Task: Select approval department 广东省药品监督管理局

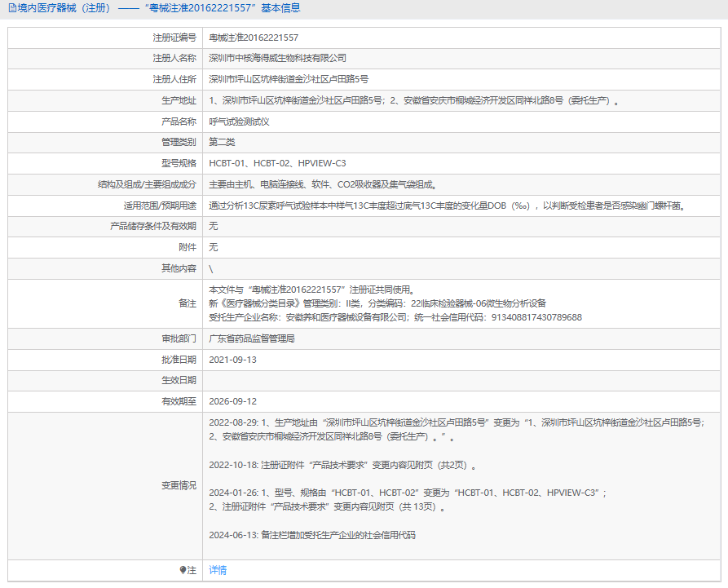Action: pos(252,338)
